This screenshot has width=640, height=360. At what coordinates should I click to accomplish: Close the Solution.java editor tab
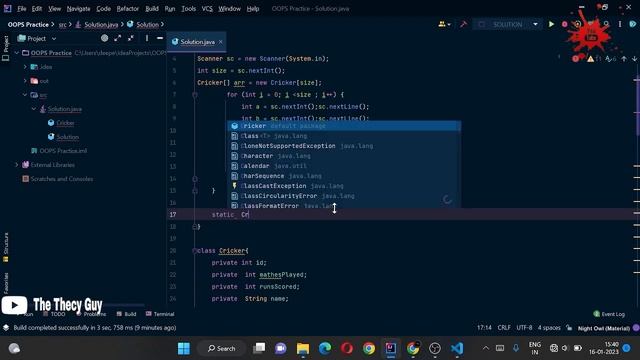pyautogui.click(x=221, y=42)
